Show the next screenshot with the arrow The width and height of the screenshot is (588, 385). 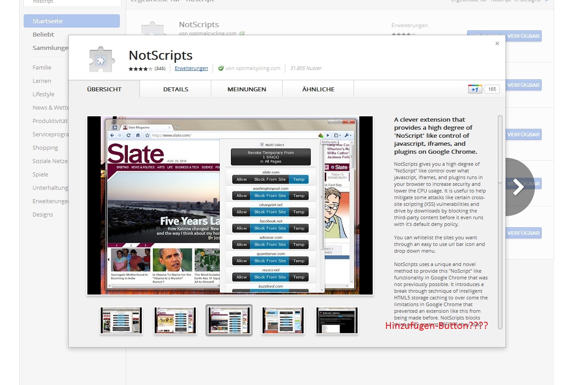click(518, 187)
